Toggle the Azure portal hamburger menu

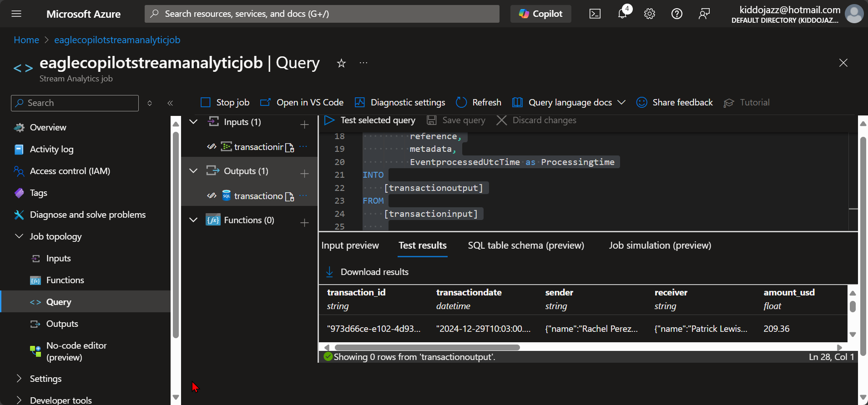coord(16,14)
